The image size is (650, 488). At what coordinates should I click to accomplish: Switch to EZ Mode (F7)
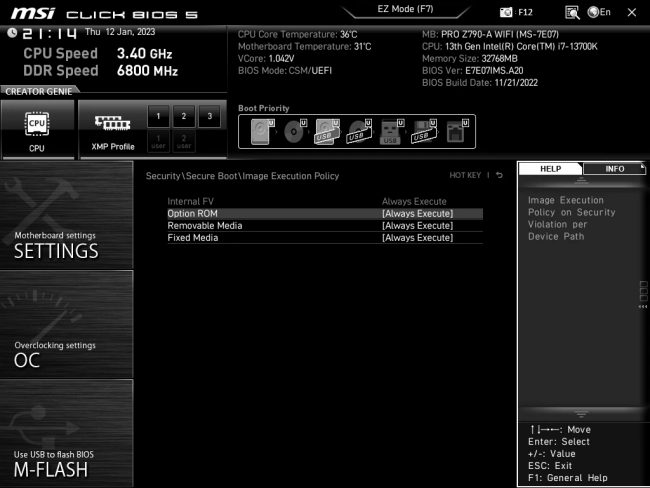click(412, 9)
